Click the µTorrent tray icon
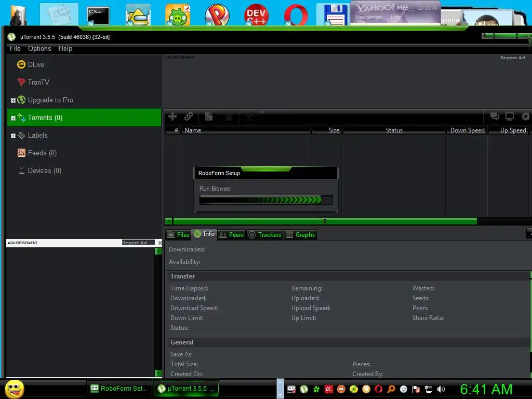532x399 pixels. (303, 389)
